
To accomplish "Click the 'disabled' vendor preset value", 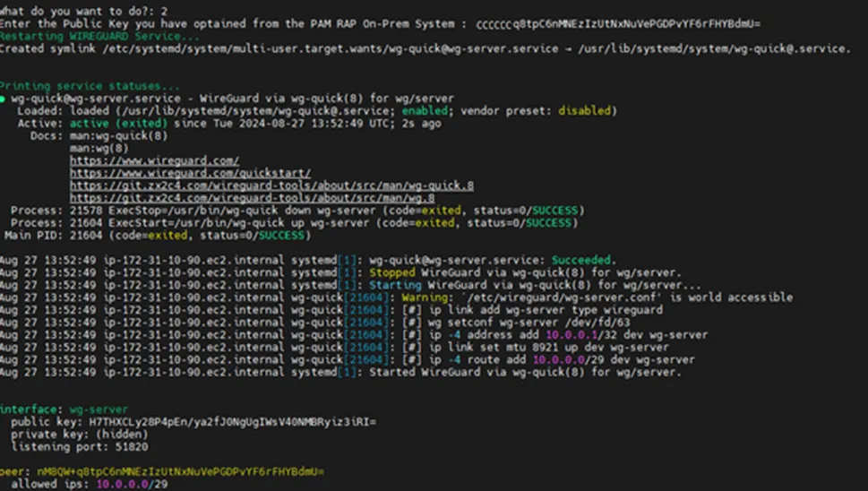I will click(584, 111).
